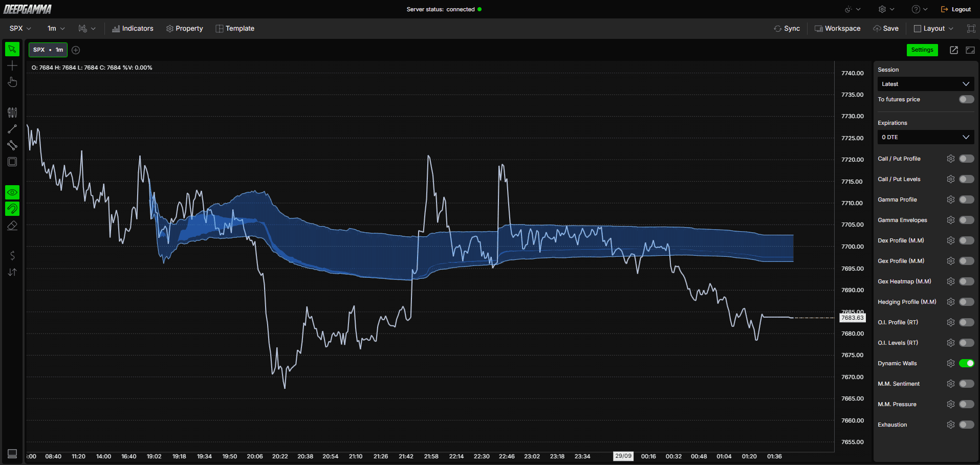The width and height of the screenshot is (980, 465).
Task: Open the SPX symbol dropdown
Action: point(20,29)
